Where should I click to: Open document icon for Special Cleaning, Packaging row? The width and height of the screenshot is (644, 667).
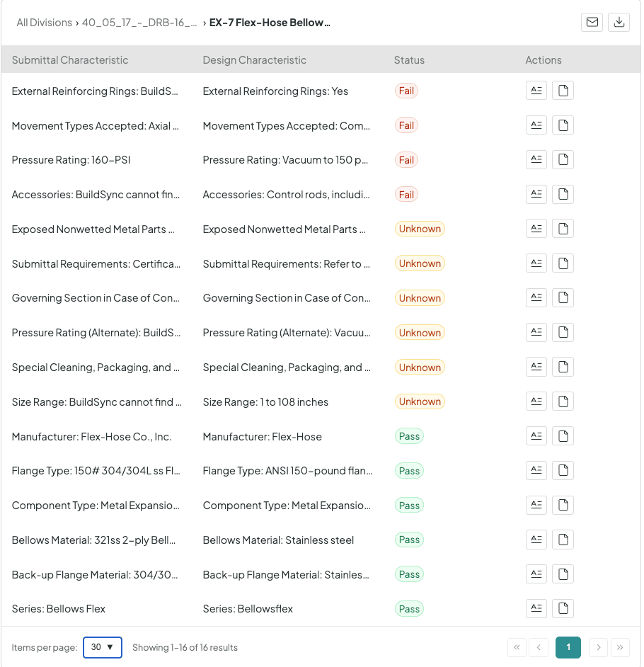(563, 367)
